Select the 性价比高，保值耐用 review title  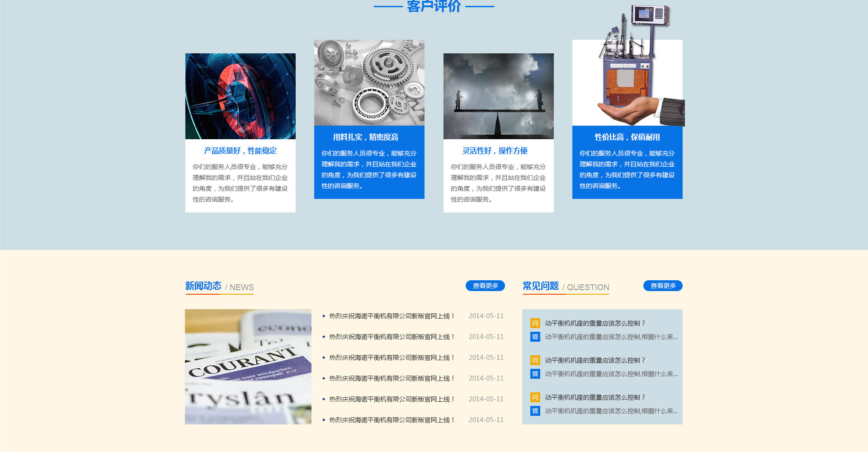point(627,137)
